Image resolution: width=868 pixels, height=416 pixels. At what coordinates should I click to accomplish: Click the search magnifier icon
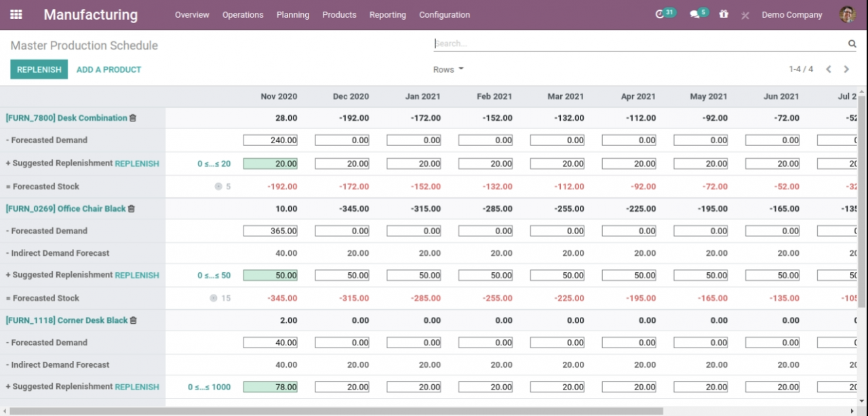pyautogui.click(x=852, y=43)
